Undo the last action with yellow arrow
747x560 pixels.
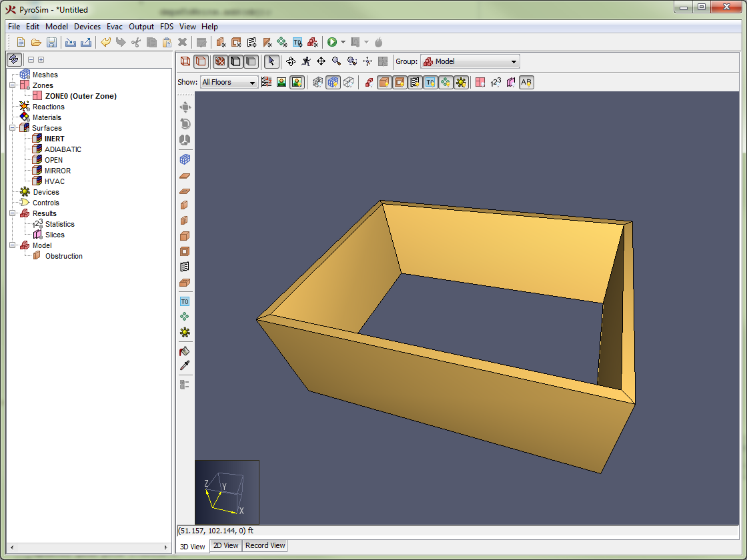tap(105, 43)
